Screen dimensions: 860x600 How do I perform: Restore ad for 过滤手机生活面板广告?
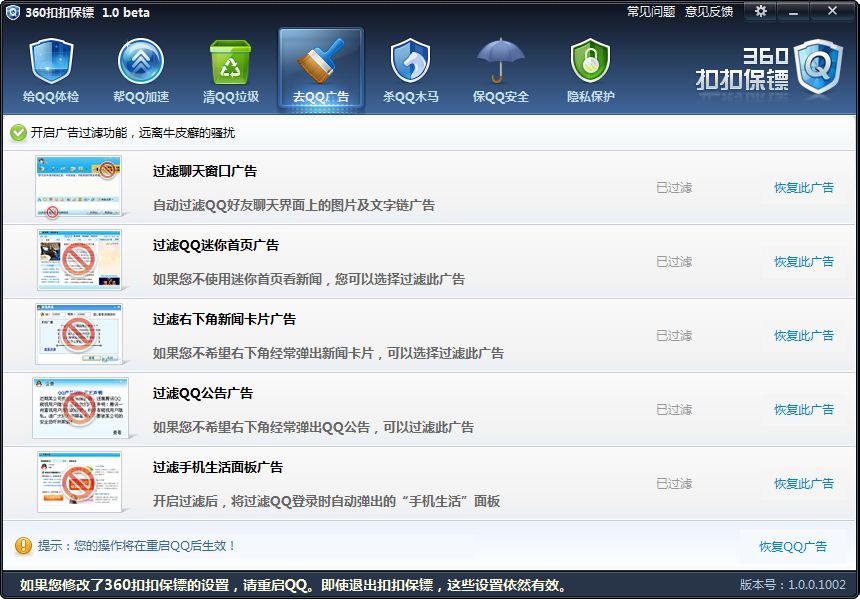pos(804,484)
